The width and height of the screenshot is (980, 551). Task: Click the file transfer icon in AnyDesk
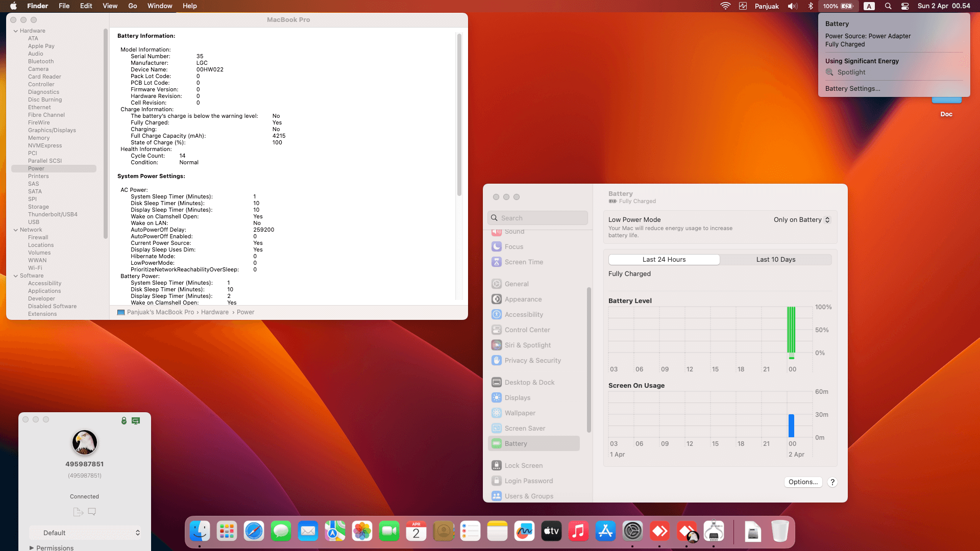click(x=78, y=512)
